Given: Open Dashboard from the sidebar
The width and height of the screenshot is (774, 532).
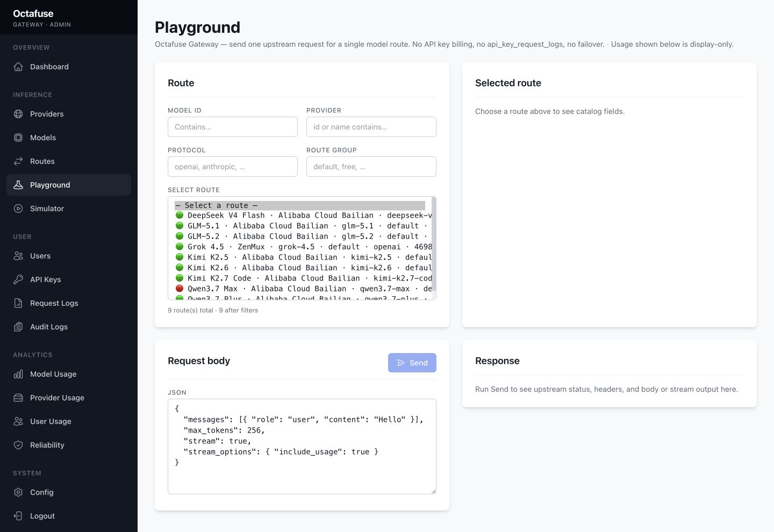Looking at the screenshot, I should pyautogui.click(x=69, y=67).
